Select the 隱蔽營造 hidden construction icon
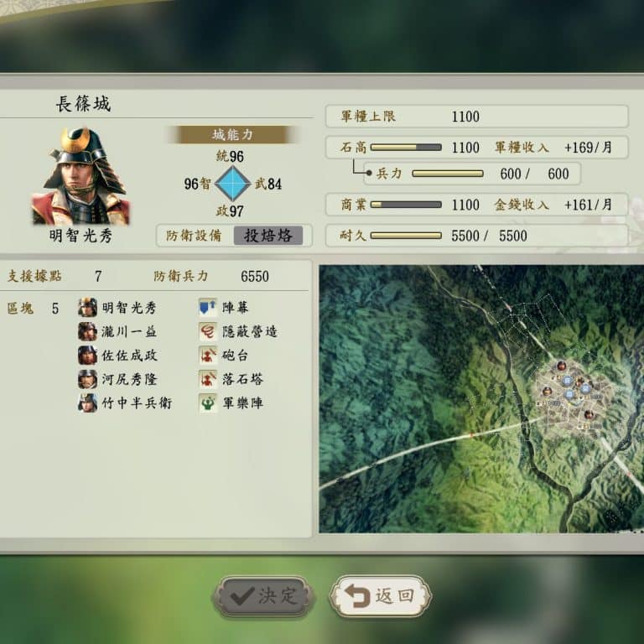 pyautogui.click(x=208, y=331)
